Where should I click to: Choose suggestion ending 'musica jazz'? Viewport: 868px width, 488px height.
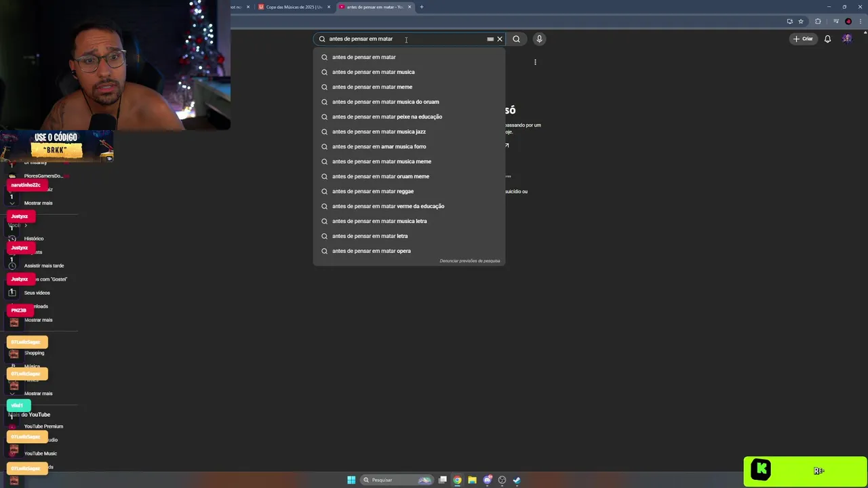(x=409, y=131)
